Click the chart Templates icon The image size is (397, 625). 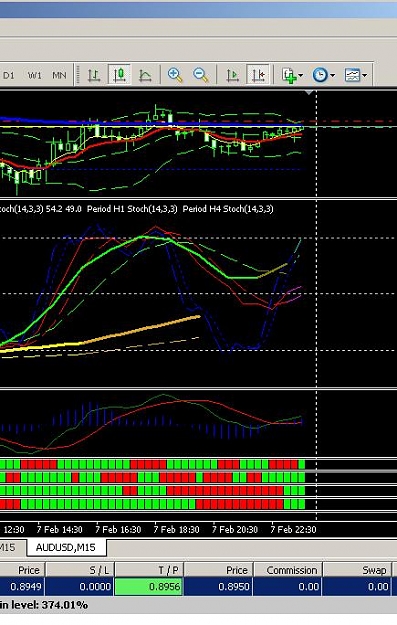coord(352,75)
